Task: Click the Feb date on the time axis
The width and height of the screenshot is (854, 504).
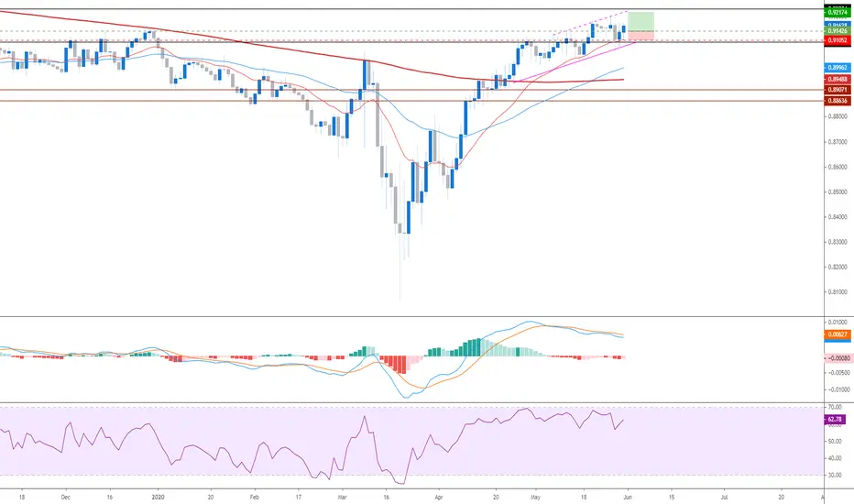Action: pos(254,497)
